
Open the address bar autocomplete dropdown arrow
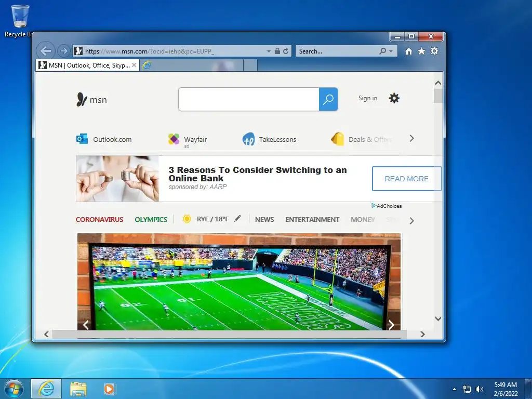(x=269, y=51)
